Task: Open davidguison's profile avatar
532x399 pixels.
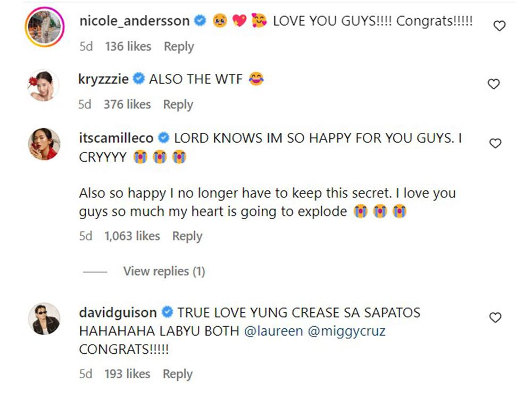Action: click(x=44, y=319)
